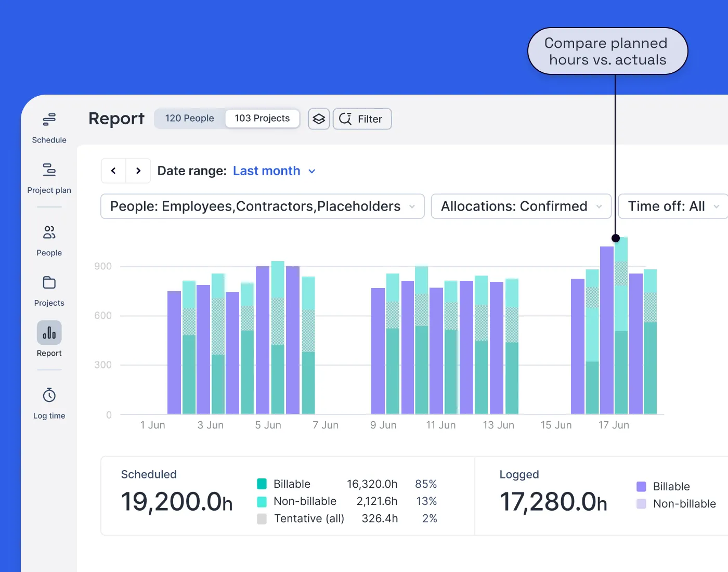The height and width of the screenshot is (572, 728).
Task: Navigate to Projects via the folder icon
Action: 48,282
